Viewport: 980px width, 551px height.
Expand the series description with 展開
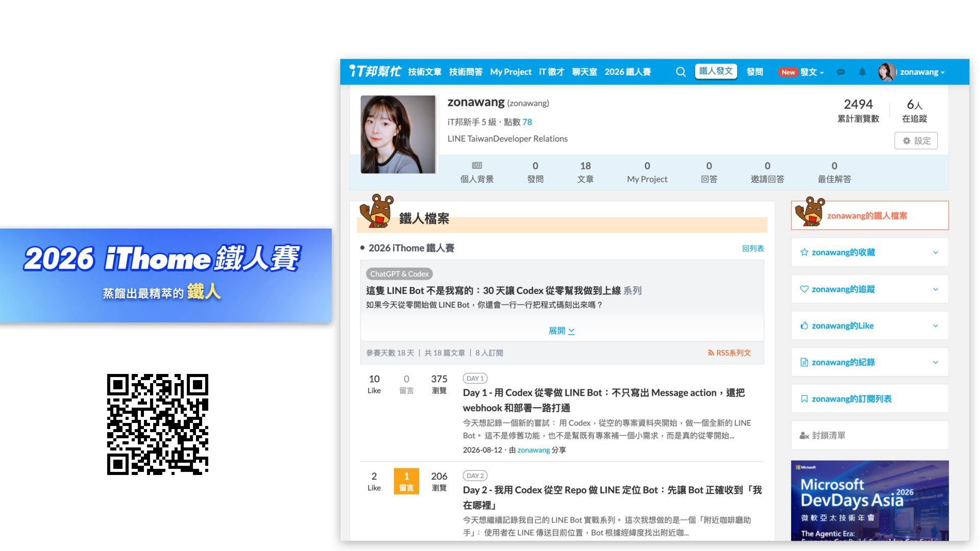click(x=561, y=331)
